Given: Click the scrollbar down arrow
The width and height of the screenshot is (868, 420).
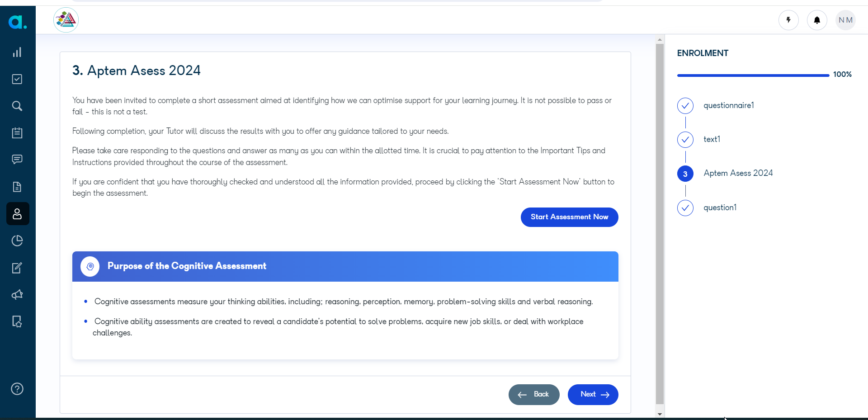Looking at the screenshot, I should tap(660, 414).
